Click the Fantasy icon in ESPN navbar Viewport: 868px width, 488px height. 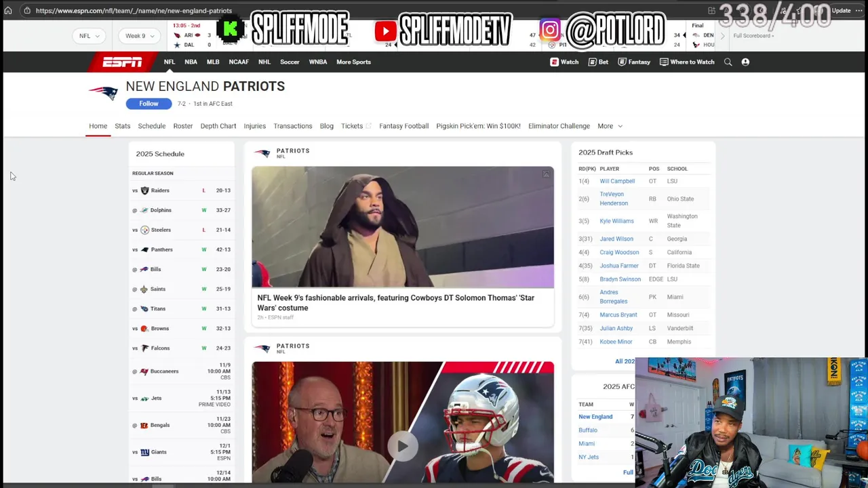622,62
